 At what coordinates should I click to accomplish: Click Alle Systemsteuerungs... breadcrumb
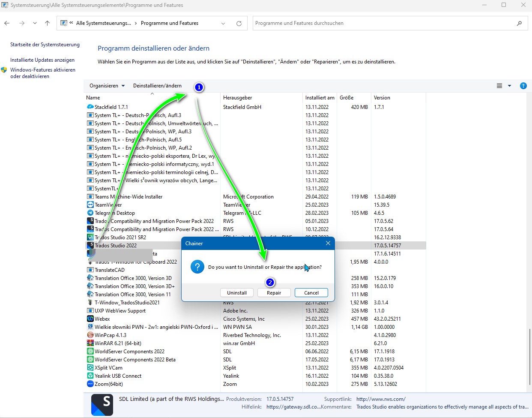[104, 24]
